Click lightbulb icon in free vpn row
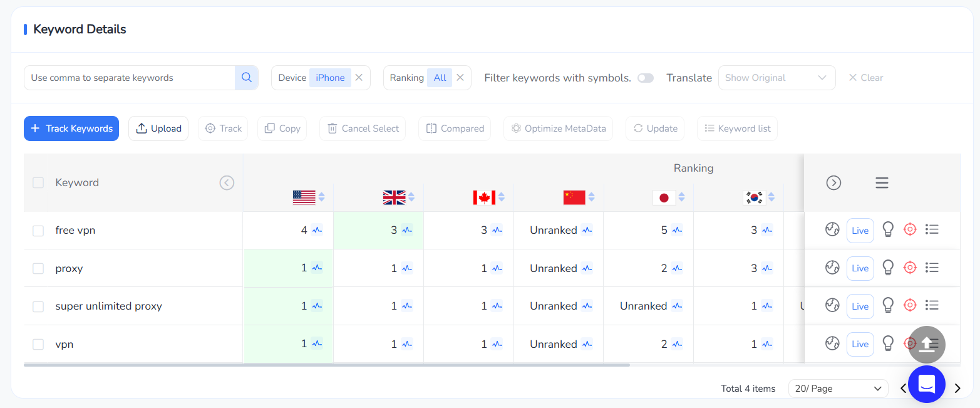Image resolution: width=980 pixels, height=408 pixels. [887, 230]
